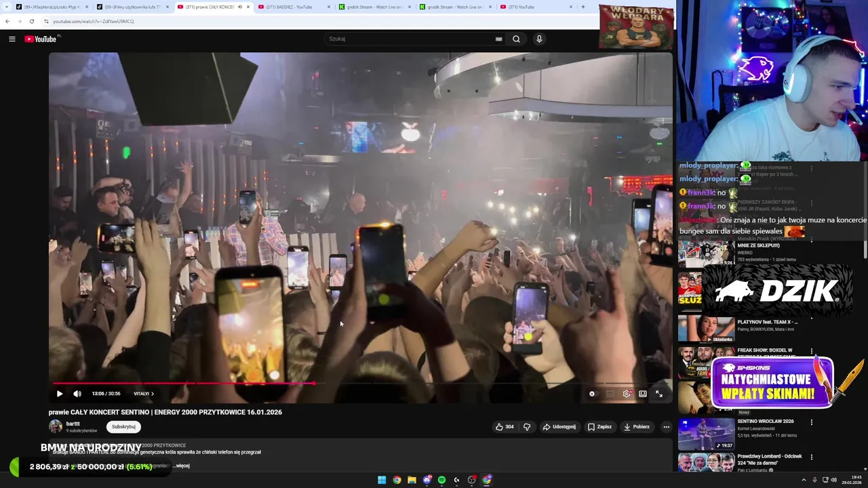Open the system tray volume icon
The height and width of the screenshot is (488, 868).
point(833,480)
